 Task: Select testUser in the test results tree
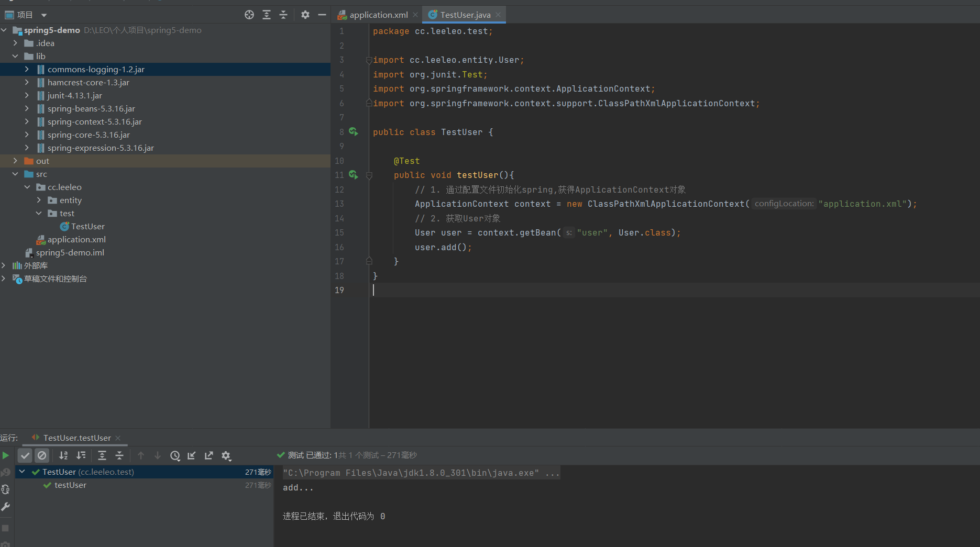click(x=70, y=485)
